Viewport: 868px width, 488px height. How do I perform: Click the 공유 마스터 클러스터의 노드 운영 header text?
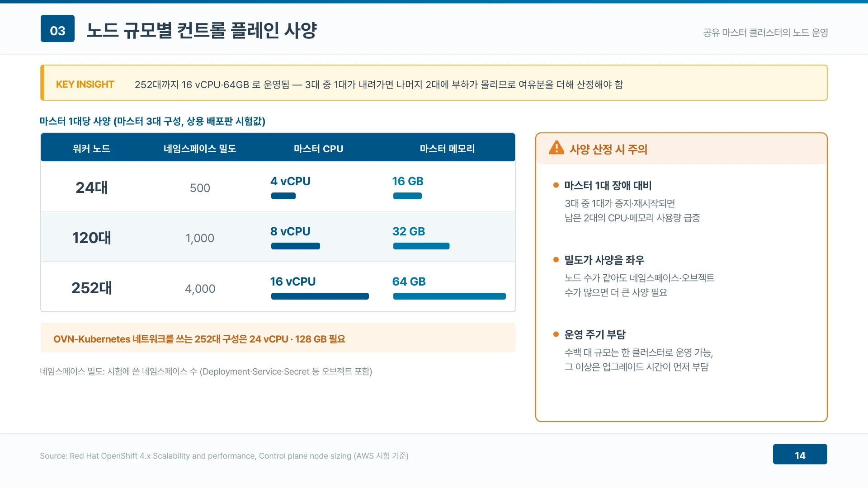[x=765, y=33]
